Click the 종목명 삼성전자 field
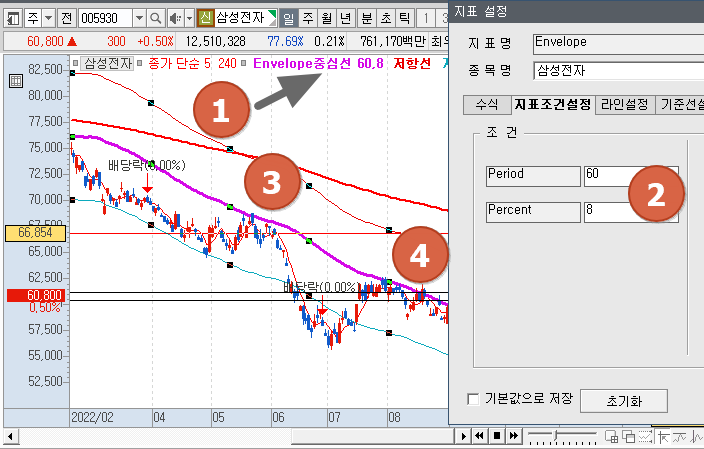 (x=619, y=70)
